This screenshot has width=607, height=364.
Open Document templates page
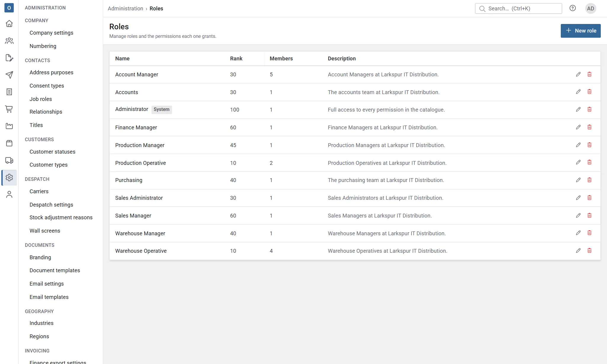pos(55,270)
